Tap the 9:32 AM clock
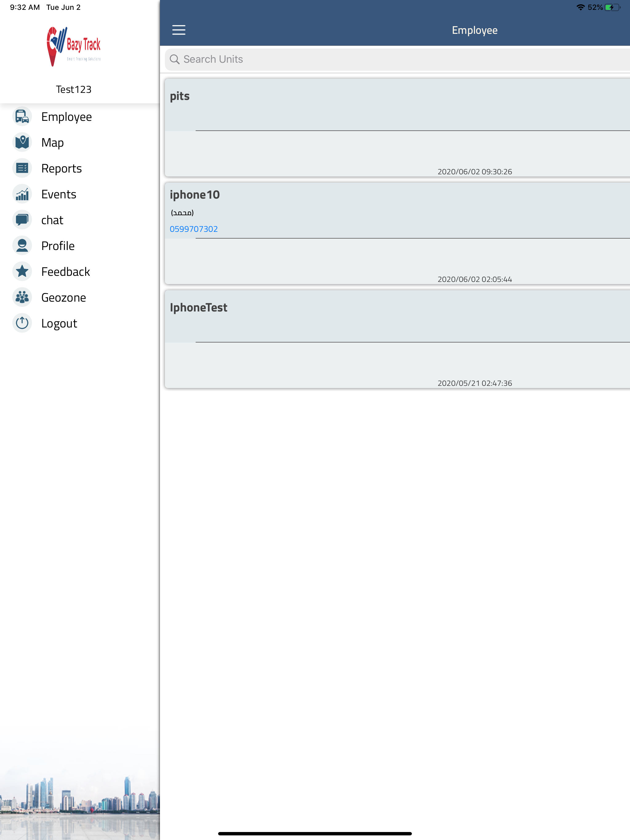This screenshot has height=840, width=630. point(25,7)
